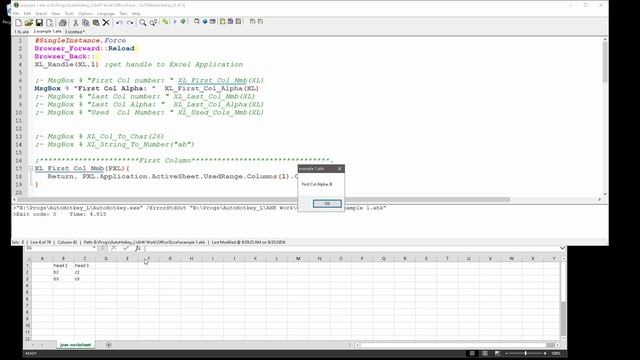Open the Language menu
This screenshot has height=360, width=640.
[106, 13]
